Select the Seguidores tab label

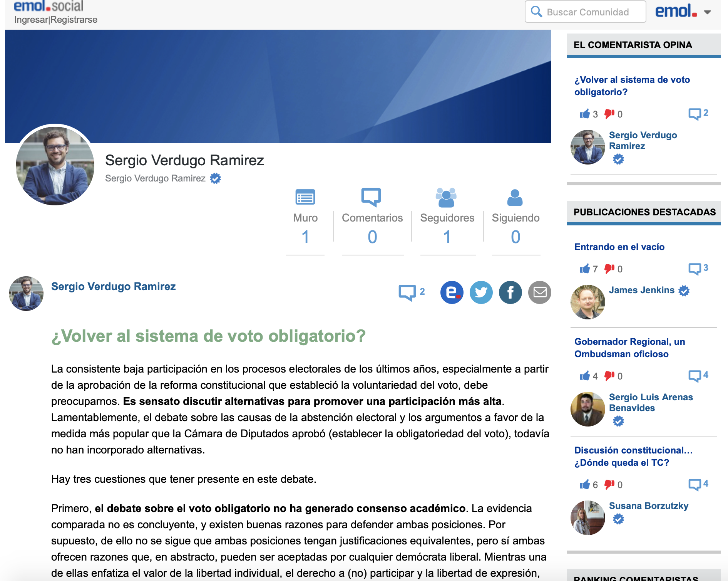447,218
